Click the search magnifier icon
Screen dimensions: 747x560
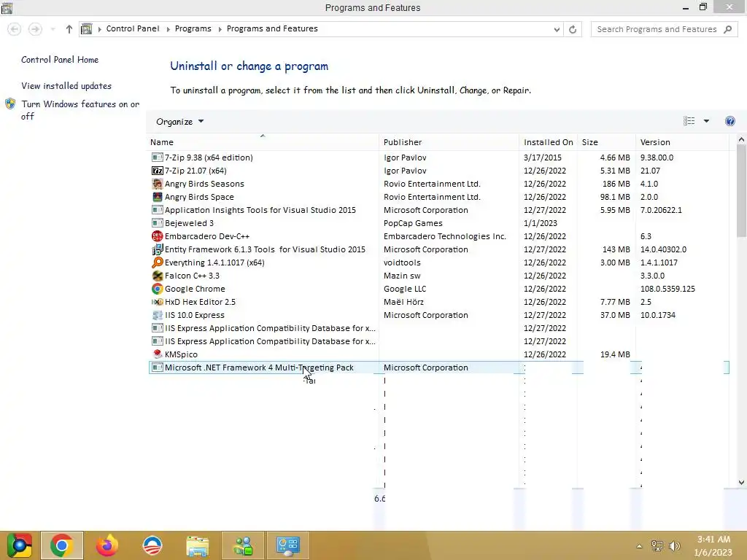727,29
